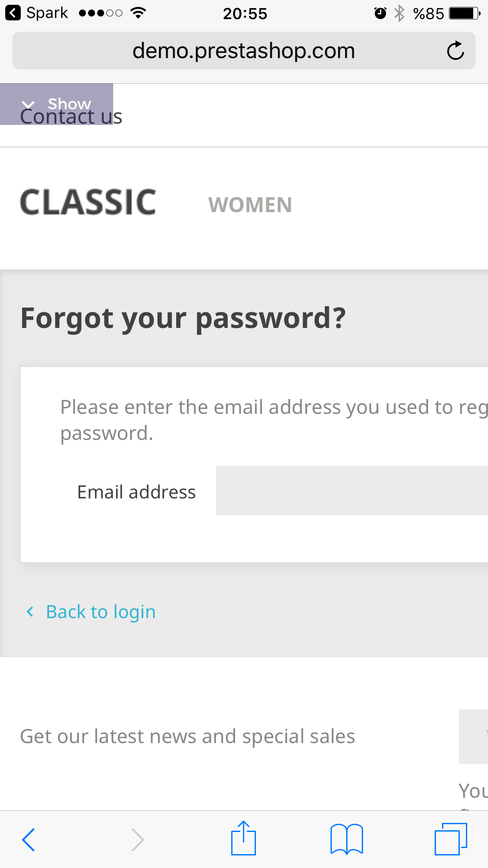This screenshot has height=868, width=488.
Task: Reload the page with the refresh icon
Action: [455, 51]
